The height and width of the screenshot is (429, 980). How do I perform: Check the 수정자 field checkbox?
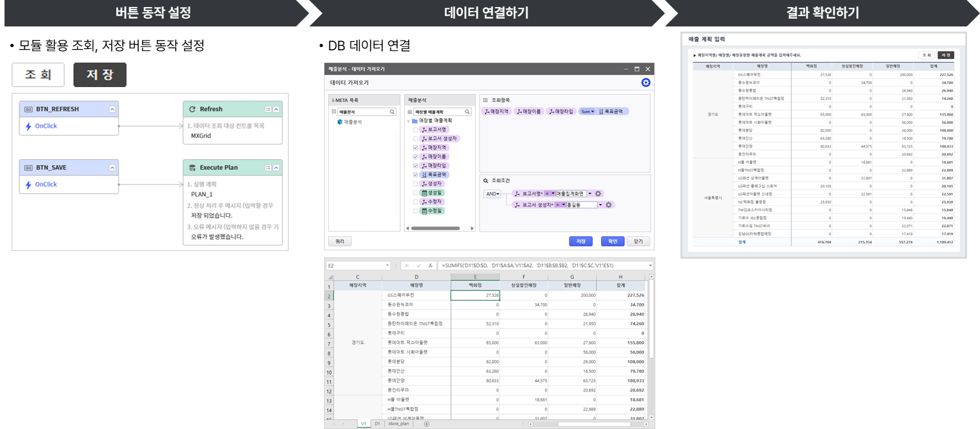tap(415, 202)
